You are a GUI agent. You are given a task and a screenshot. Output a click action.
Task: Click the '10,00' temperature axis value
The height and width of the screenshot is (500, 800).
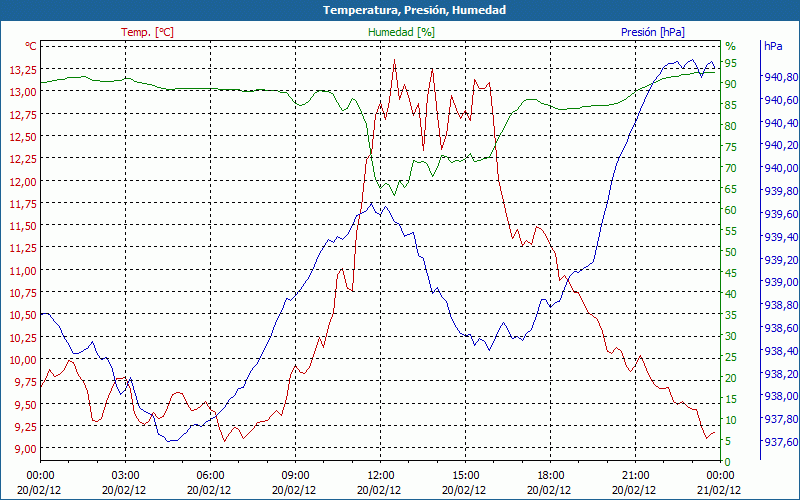tap(23, 360)
